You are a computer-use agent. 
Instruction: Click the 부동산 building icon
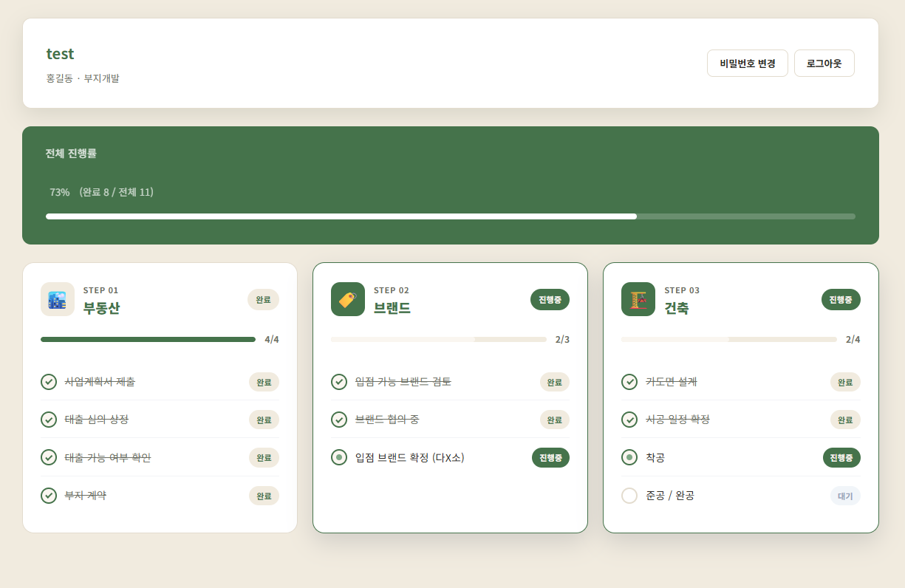coord(58,299)
